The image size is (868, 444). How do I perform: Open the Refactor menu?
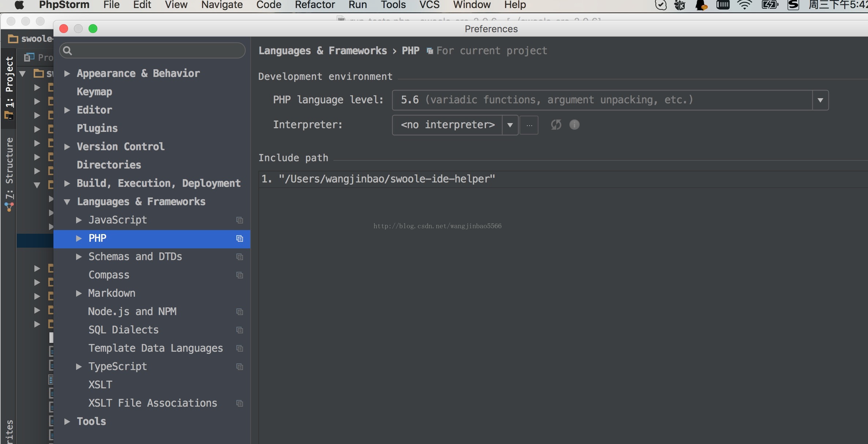point(315,5)
